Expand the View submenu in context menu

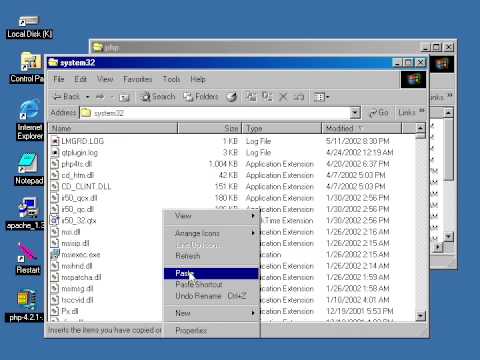(253, 216)
